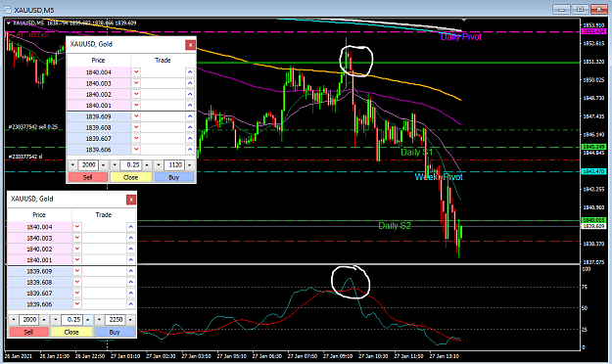The image size is (612, 364).
Task: Click blue up arrow beside 1839.606 in 2250 panel
Action: coord(131,304)
